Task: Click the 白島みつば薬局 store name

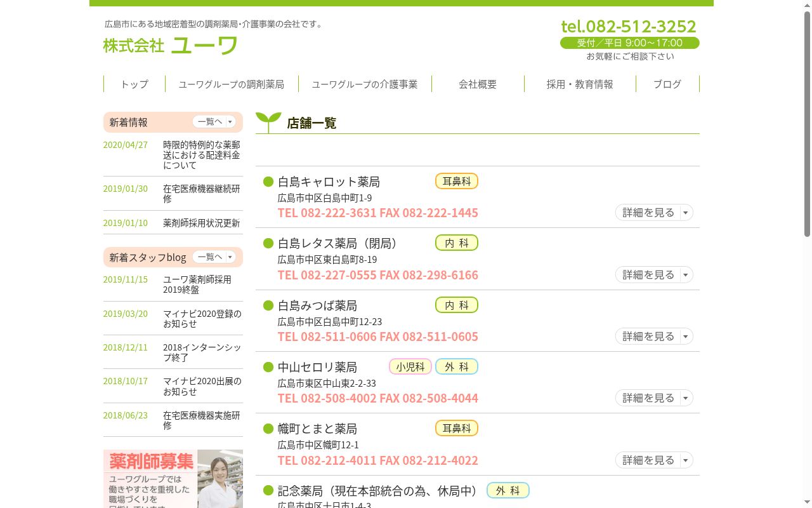Action: pyautogui.click(x=317, y=305)
